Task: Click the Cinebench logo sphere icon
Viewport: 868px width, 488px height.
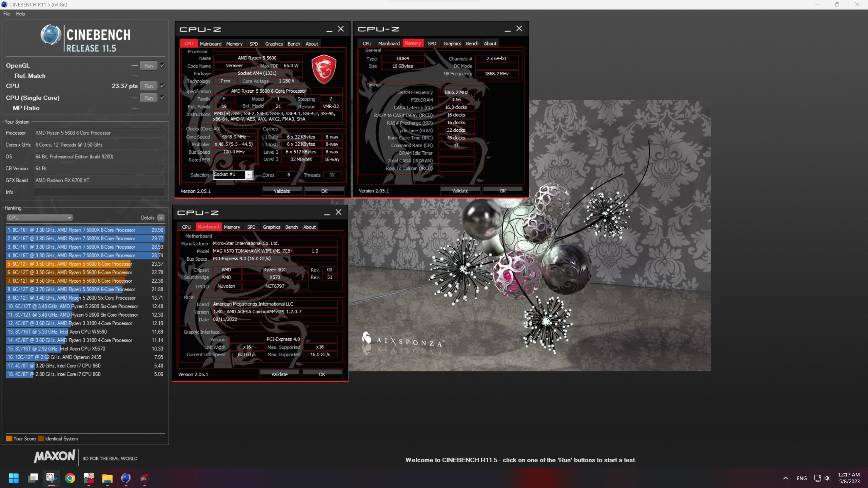Action: pos(51,35)
